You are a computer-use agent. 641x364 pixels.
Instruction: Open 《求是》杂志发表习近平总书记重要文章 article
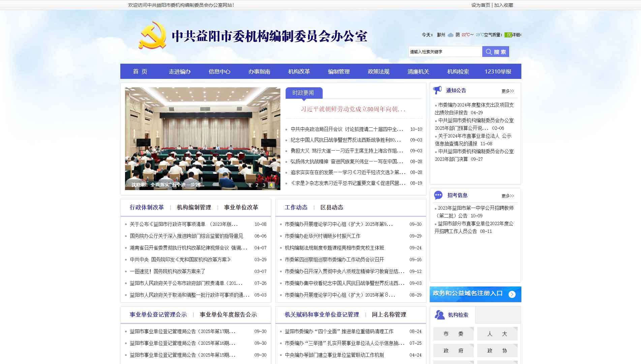click(348, 183)
